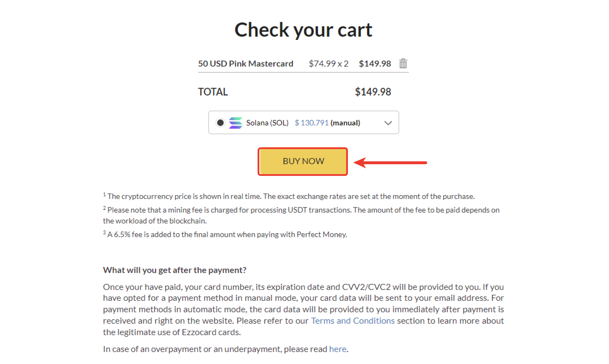The width and height of the screenshot is (609, 364).
Task: Follow the overpayment "here" link
Action: pos(338,349)
